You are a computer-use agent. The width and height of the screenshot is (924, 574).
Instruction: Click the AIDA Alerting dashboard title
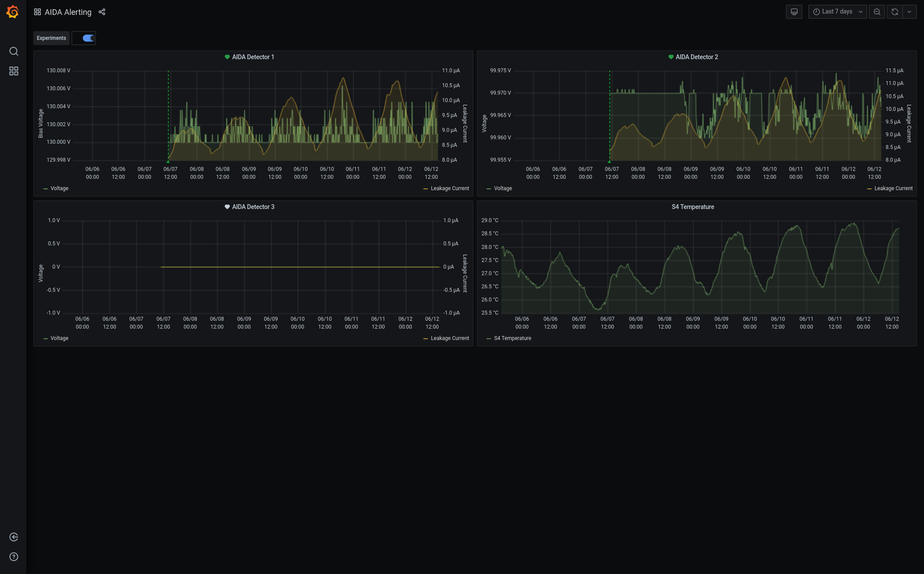coord(68,12)
